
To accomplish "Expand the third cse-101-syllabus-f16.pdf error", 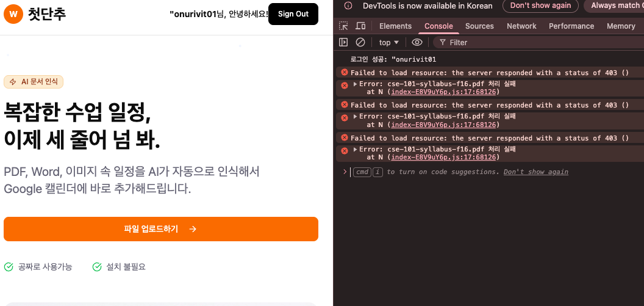I will 356,149.
